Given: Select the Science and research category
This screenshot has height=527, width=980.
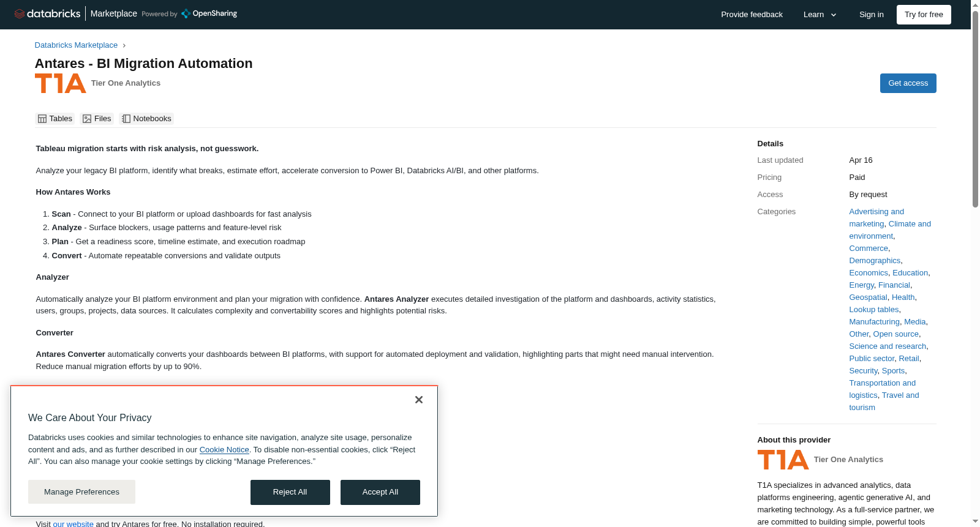Looking at the screenshot, I should 888,346.
